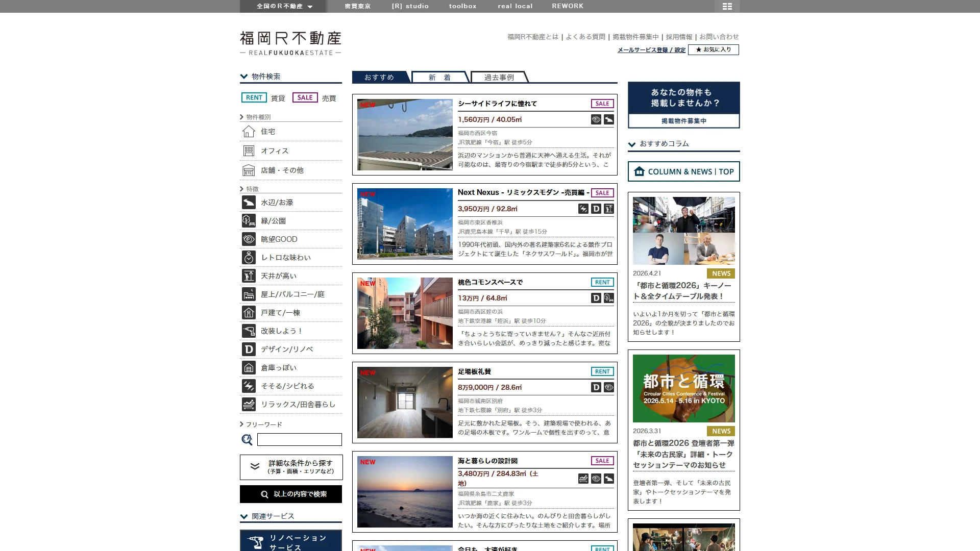This screenshot has width=980, height=551.
Task: Switch to the 過去事例 tab
Action: 499,77
